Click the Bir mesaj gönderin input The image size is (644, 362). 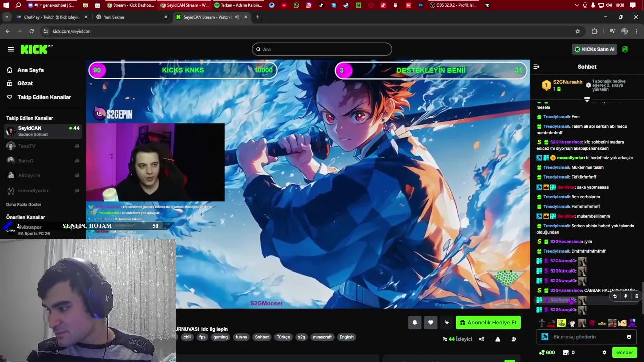coord(587,337)
